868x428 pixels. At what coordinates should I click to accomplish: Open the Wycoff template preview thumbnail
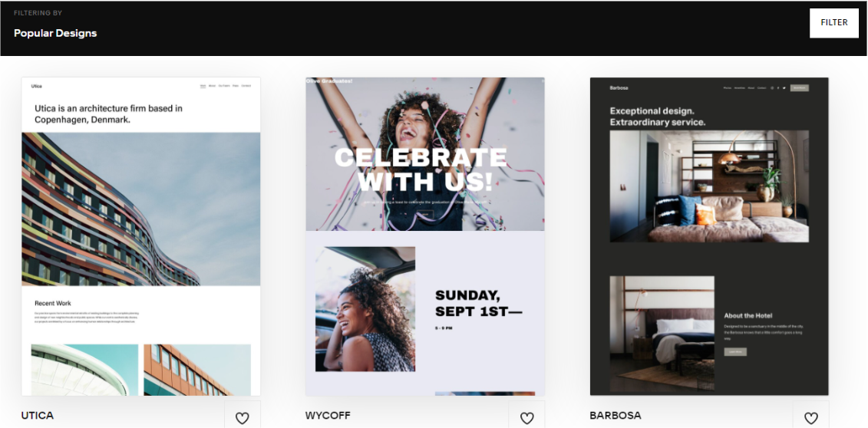coord(425,236)
